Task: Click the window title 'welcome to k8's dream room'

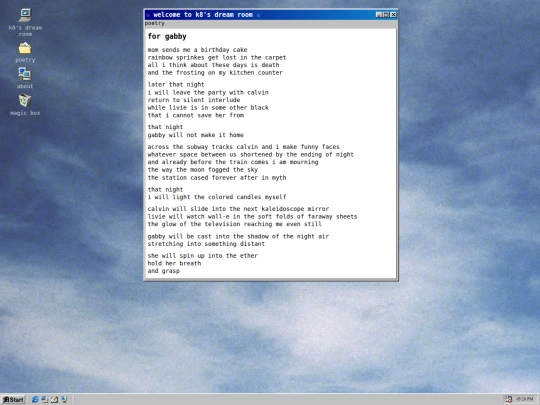Action: 203,15
